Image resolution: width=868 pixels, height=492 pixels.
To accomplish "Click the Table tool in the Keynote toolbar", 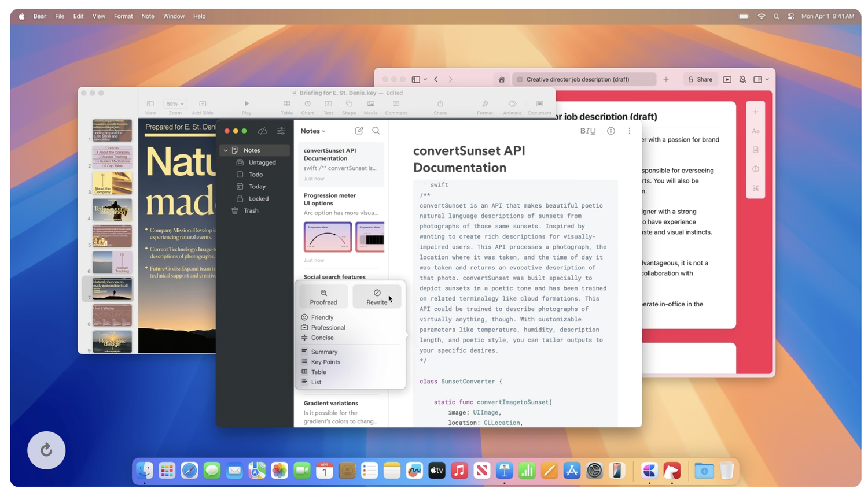I will point(286,108).
